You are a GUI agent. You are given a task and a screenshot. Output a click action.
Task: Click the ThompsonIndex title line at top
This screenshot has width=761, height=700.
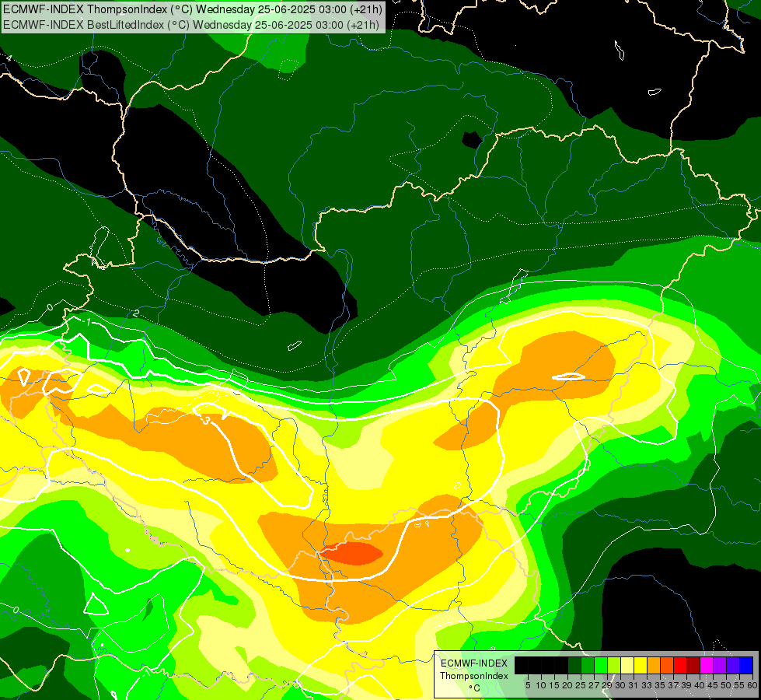pyautogui.click(x=193, y=9)
